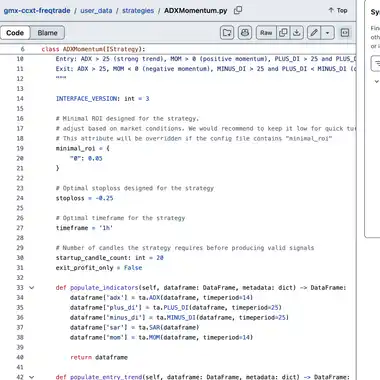This screenshot has height=380, width=380.
Task: Click ta.SAR call on line 37
Action: tap(169, 327)
